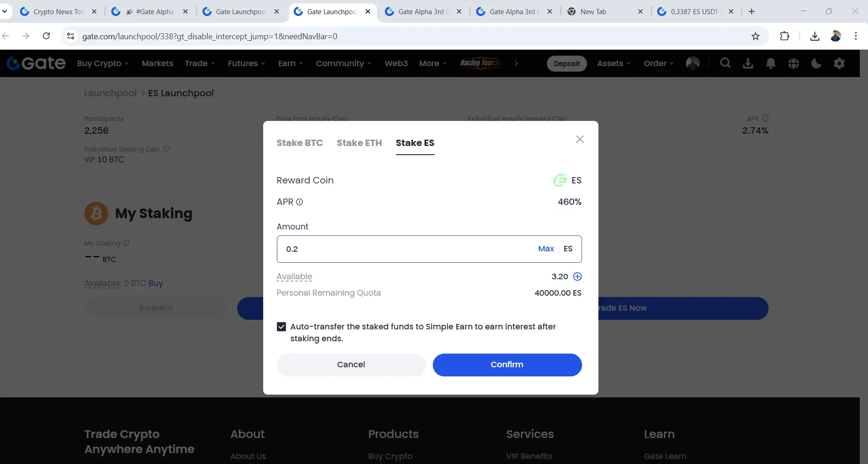
Task: Open the notifications bell
Action: (x=771, y=63)
